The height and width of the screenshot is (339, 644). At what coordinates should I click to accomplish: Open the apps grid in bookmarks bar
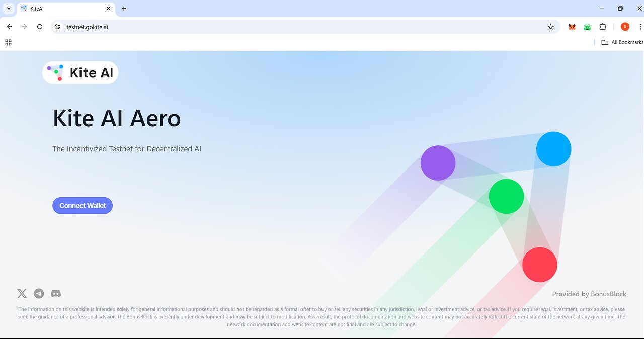tap(8, 42)
